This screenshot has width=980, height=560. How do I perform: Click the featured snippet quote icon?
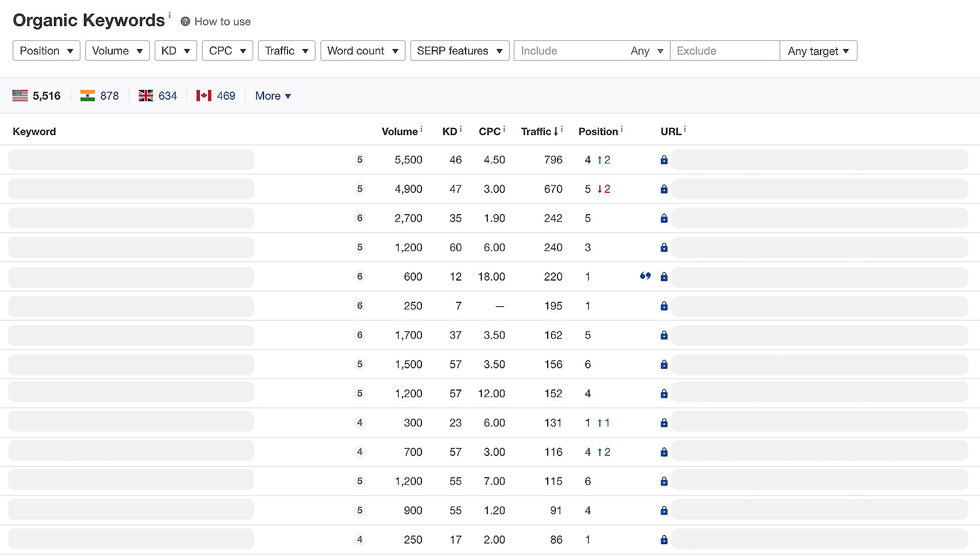(x=645, y=276)
